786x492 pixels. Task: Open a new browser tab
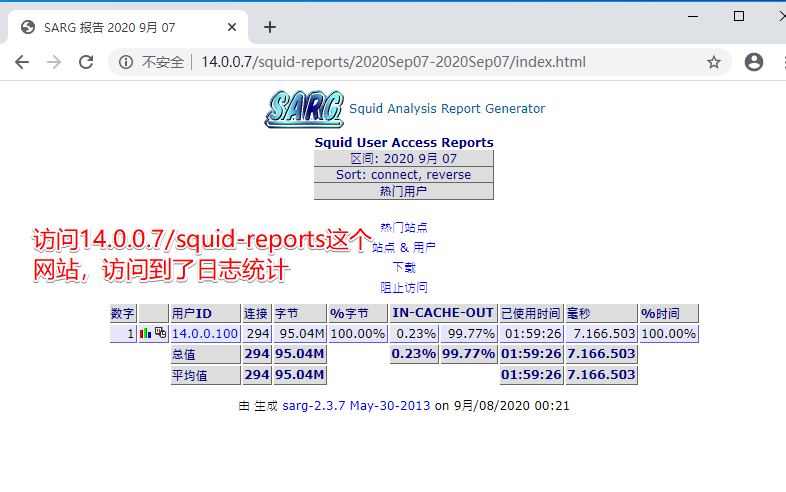pos(270,27)
